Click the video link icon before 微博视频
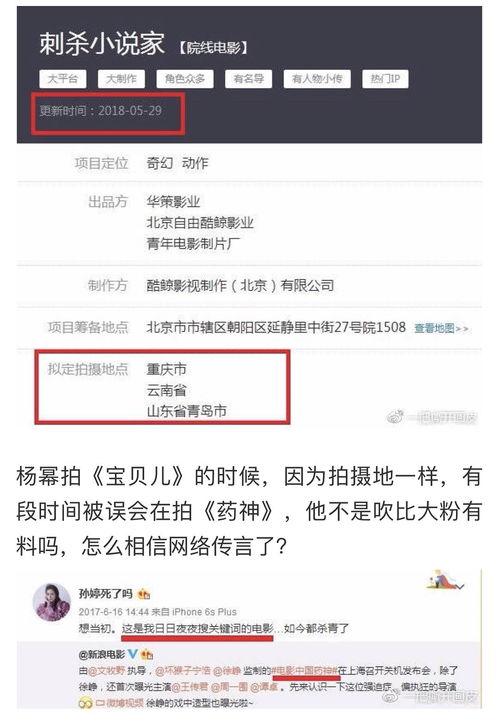499x726 pixels. [86, 703]
